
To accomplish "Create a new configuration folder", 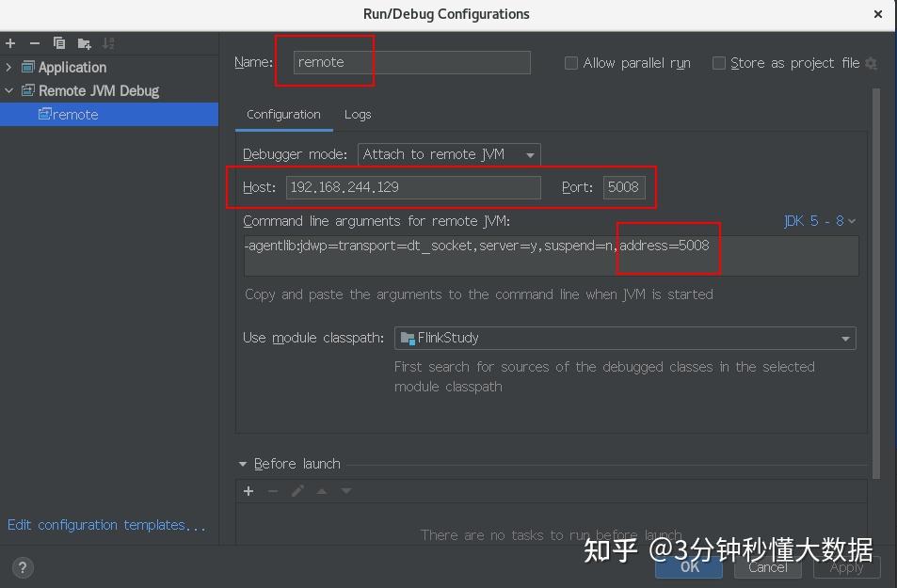I will coord(82,43).
